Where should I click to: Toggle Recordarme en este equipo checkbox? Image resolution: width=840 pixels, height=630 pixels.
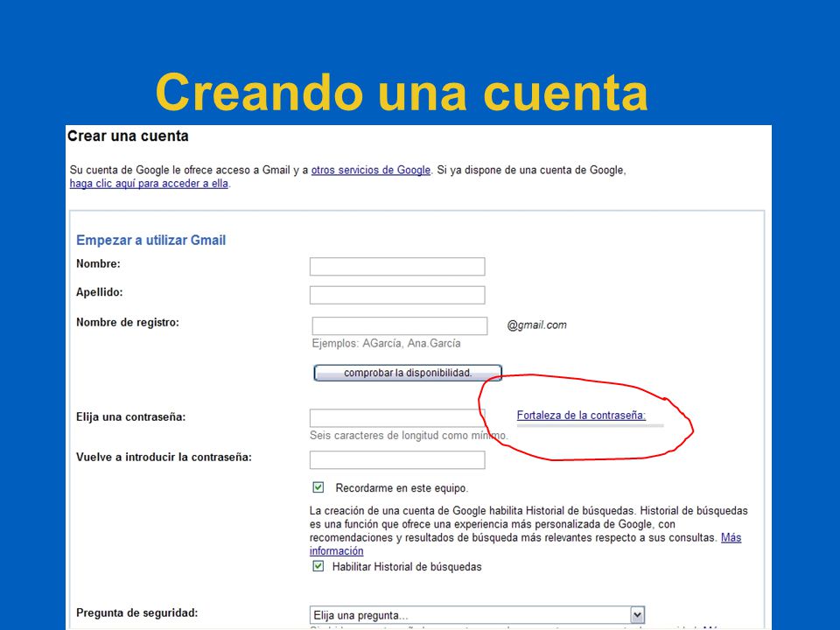(318, 487)
